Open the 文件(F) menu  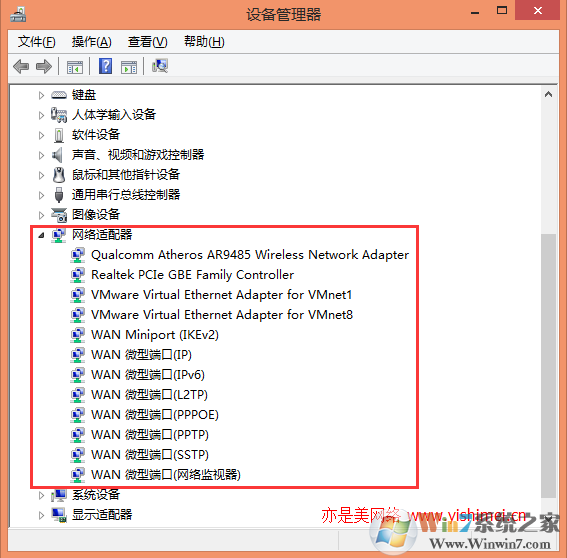[37, 42]
